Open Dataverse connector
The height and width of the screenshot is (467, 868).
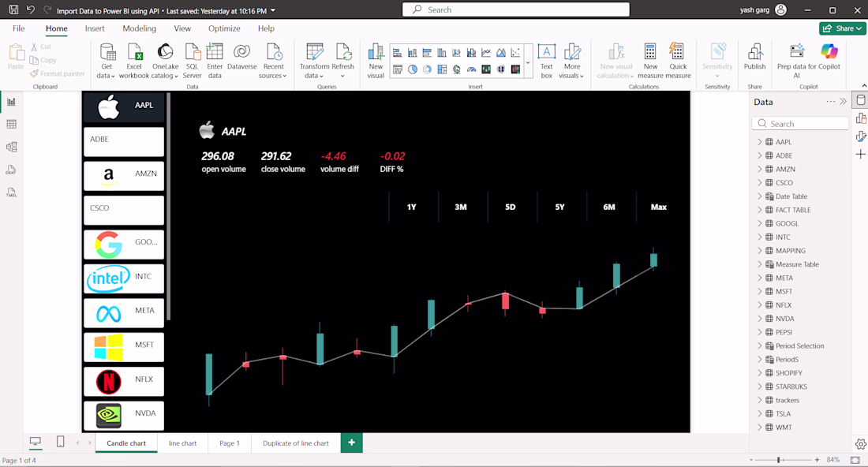242,57
